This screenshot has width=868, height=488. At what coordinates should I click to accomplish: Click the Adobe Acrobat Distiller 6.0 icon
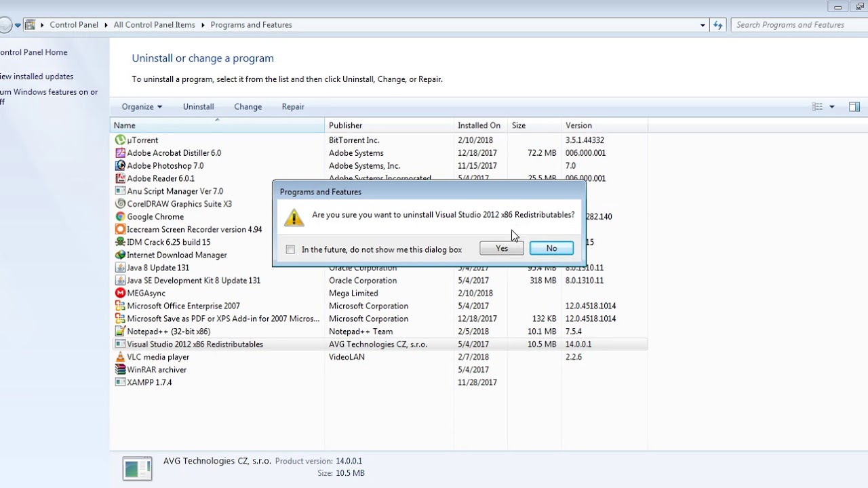coord(120,153)
